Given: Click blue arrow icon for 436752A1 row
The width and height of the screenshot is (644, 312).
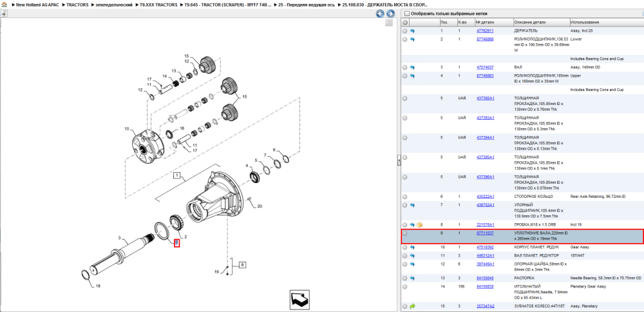Looking at the screenshot, I should (412, 205).
